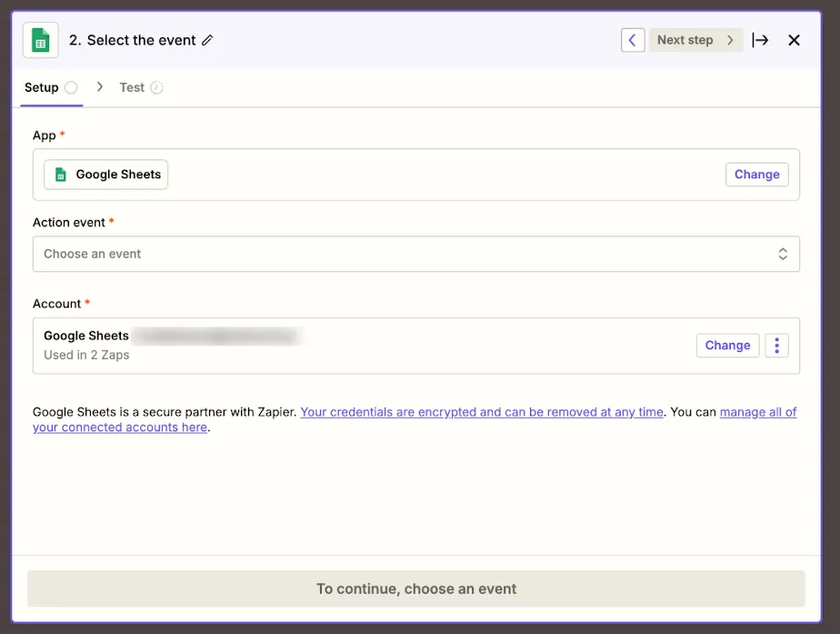Click the Account field label
Screen dimensions: 840x634
tap(56, 304)
